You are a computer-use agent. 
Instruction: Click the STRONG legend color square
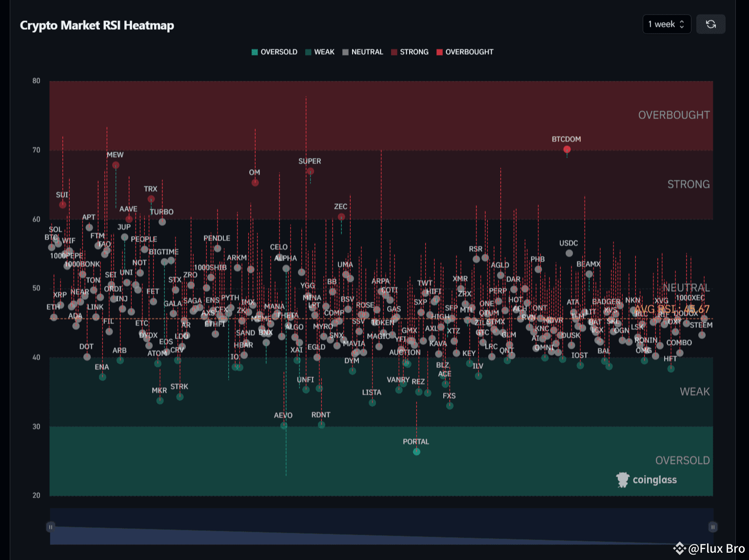(x=393, y=52)
